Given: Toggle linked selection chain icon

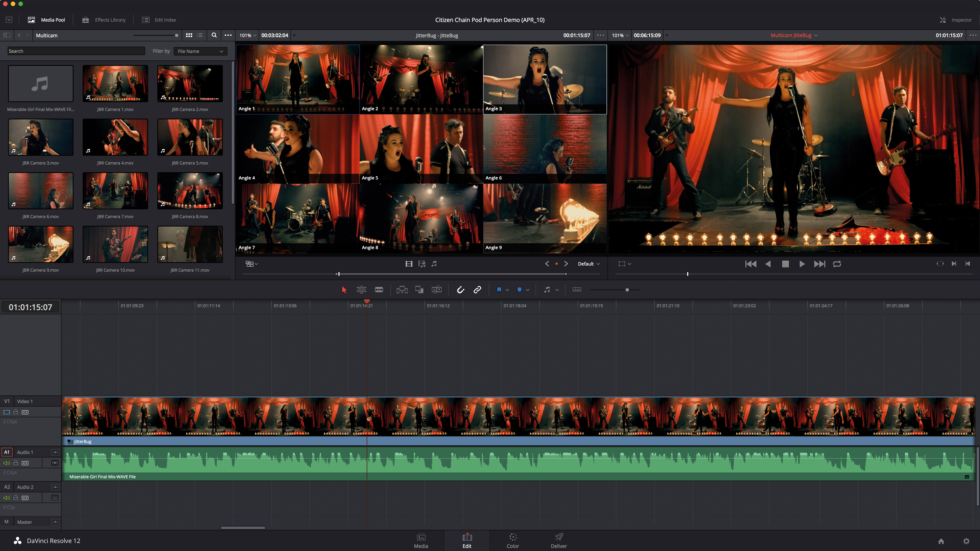Looking at the screenshot, I should tap(477, 289).
